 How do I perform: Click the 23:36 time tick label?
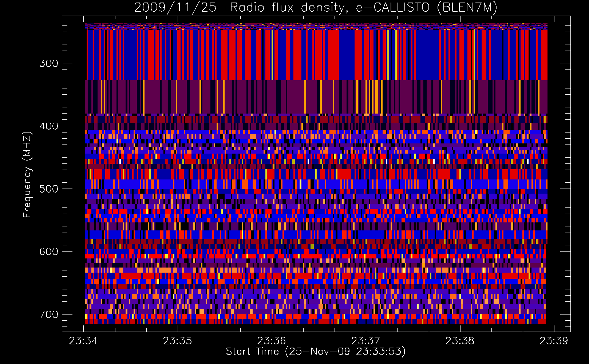[x=272, y=341]
